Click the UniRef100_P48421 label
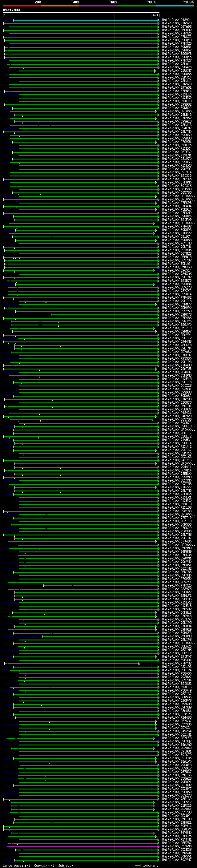This screenshot has width=197, height=868. (x=176, y=412)
